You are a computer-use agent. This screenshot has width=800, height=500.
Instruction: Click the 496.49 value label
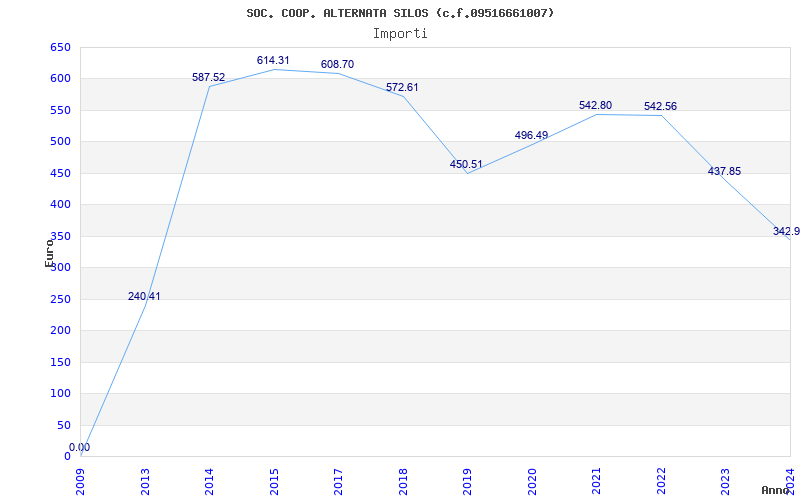coord(531,135)
